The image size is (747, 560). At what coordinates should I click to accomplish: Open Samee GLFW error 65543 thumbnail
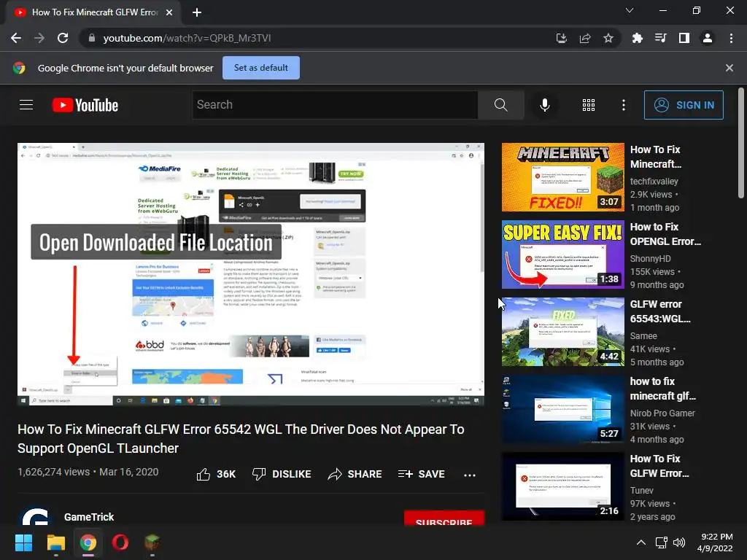click(x=562, y=332)
